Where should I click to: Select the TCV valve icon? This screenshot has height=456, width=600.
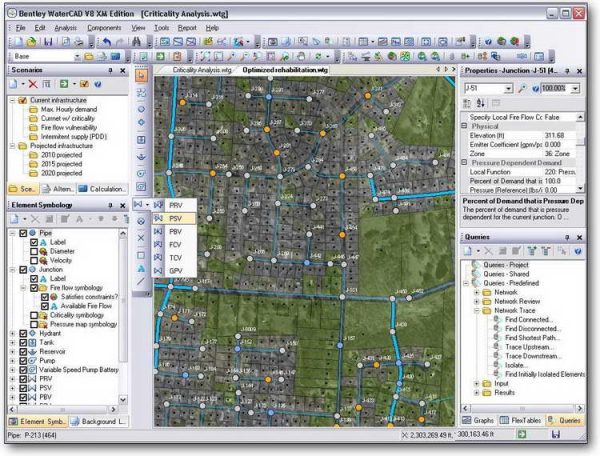coord(158,257)
